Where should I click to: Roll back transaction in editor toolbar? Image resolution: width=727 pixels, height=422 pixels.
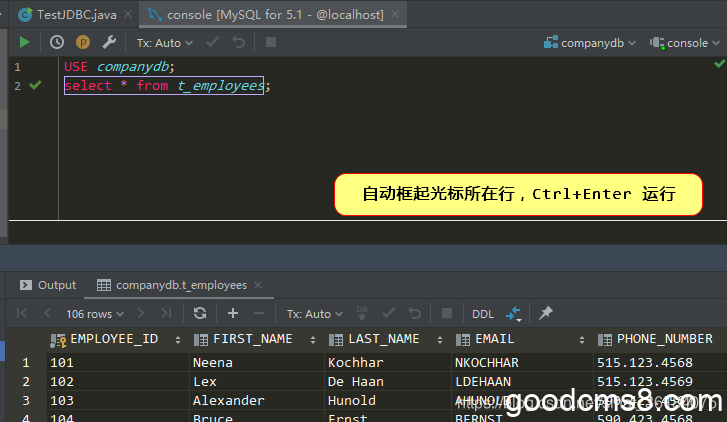[239, 43]
